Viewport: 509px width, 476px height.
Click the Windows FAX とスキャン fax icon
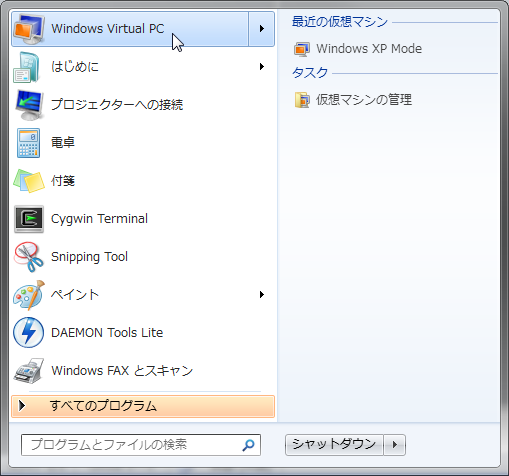(29, 371)
